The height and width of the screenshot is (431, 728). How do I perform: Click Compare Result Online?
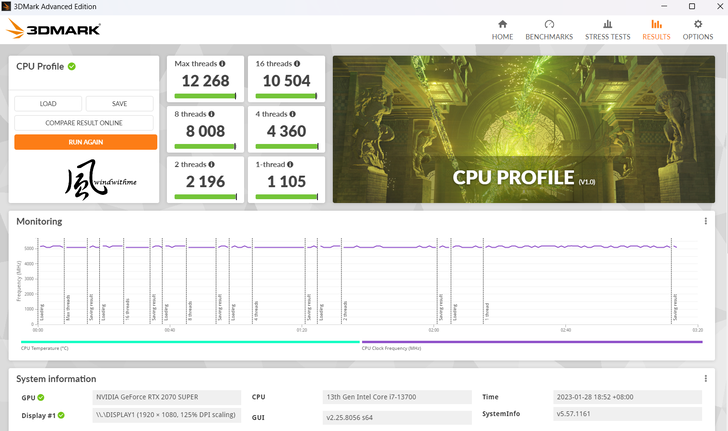coord(84,123)
